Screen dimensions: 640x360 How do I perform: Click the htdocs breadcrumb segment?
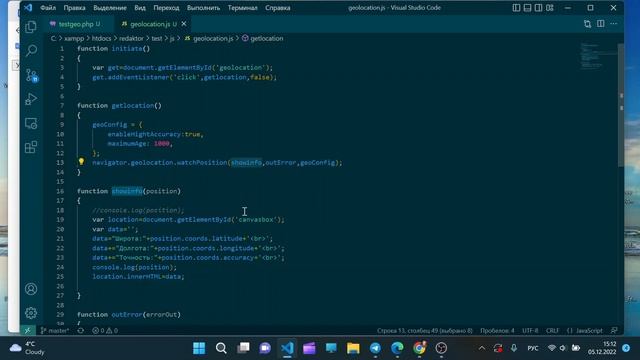pos(101,38)
